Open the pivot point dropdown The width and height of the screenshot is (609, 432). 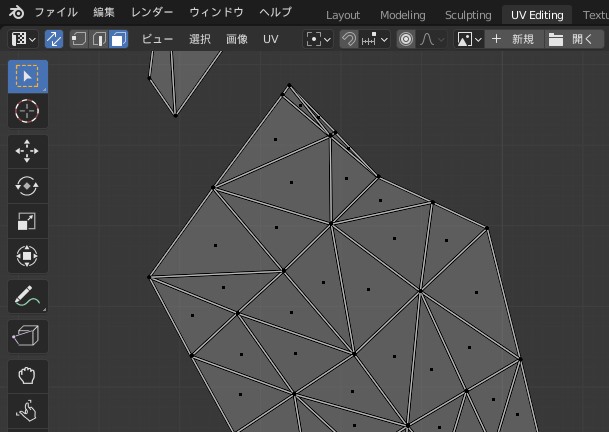tap(317, 39)
